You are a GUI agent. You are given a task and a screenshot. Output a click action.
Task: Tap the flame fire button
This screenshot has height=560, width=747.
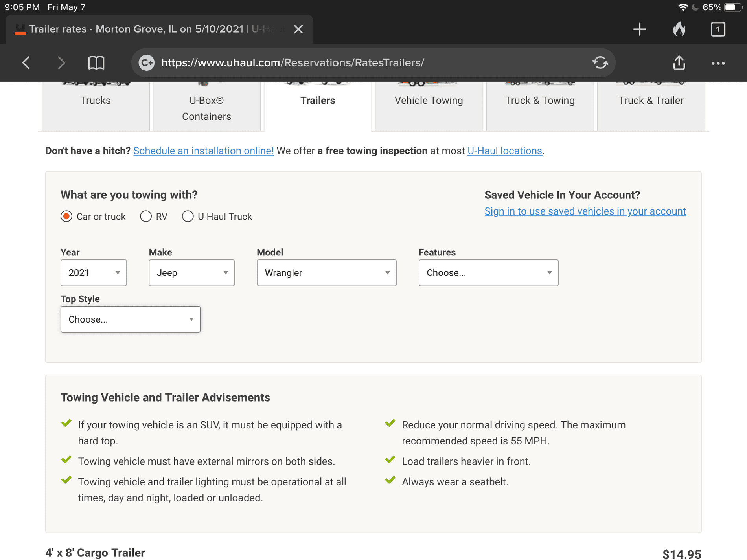click(x=679, y=29)
